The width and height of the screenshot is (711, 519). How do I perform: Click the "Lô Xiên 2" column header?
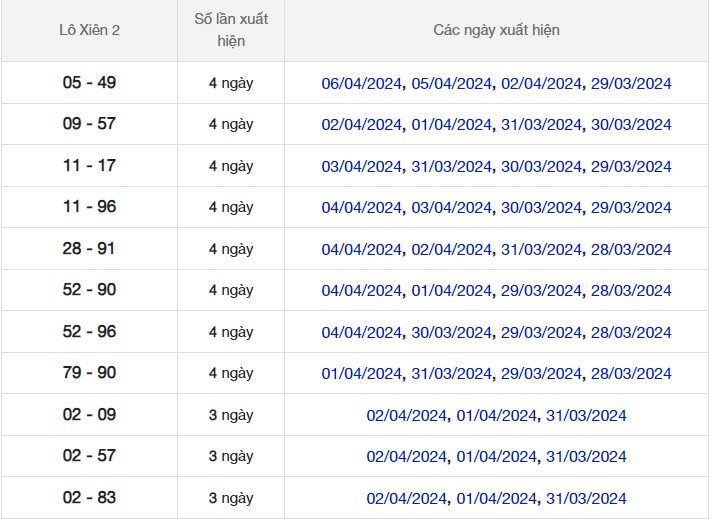pos(90,30)
